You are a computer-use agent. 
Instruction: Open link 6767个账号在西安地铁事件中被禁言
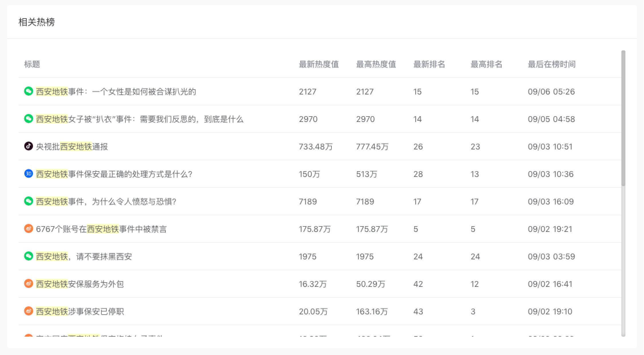coord(101,229)
